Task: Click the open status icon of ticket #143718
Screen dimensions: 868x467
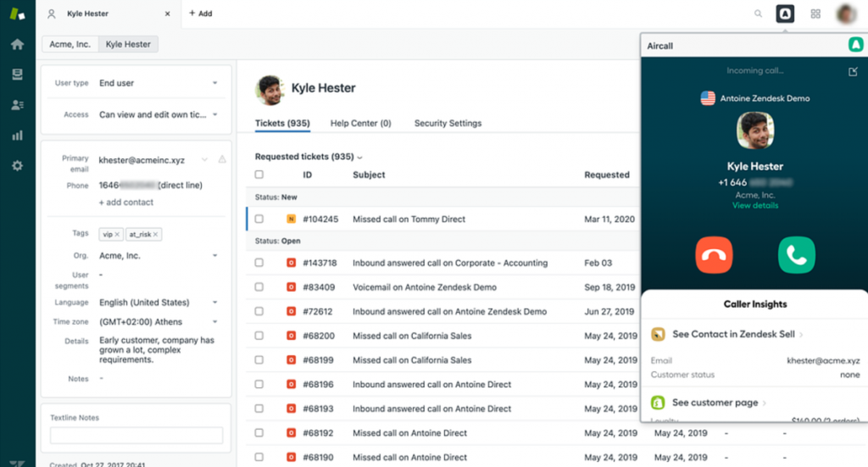Action: (x=292, y=263)
